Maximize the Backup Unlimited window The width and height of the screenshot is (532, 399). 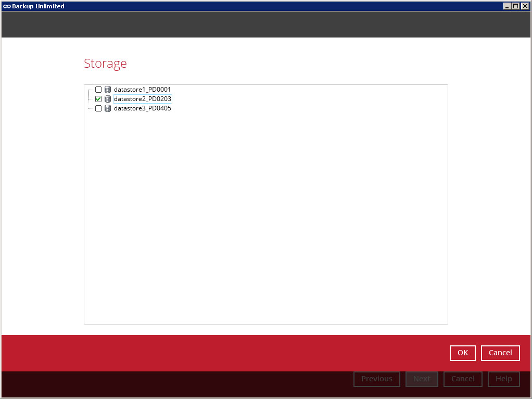tap(516, 6)
